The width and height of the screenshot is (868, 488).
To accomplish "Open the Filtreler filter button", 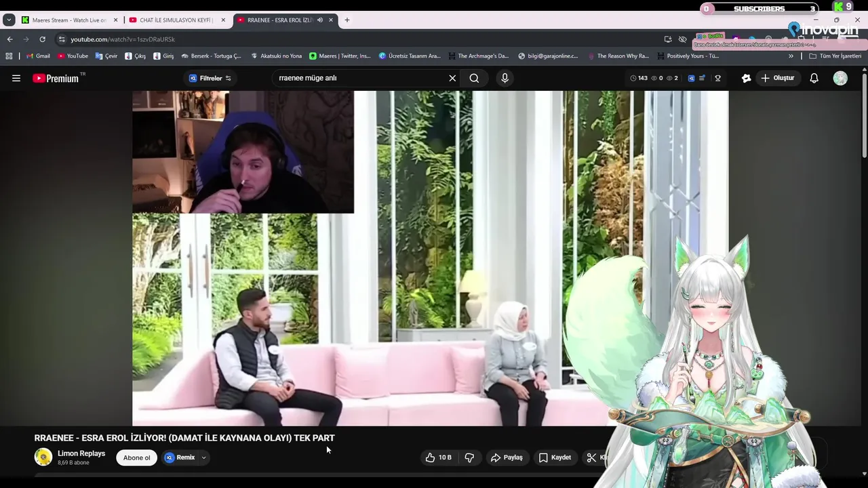I will (210, 78).
